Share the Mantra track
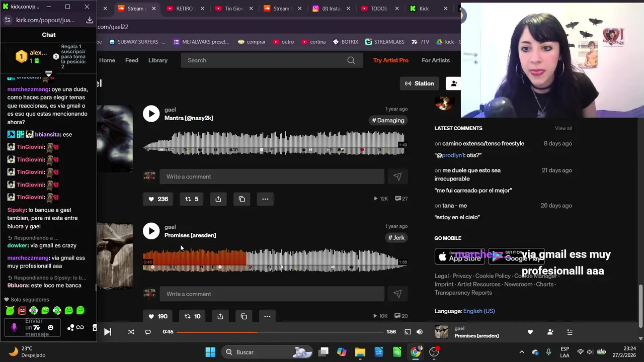 coord(218,199)
